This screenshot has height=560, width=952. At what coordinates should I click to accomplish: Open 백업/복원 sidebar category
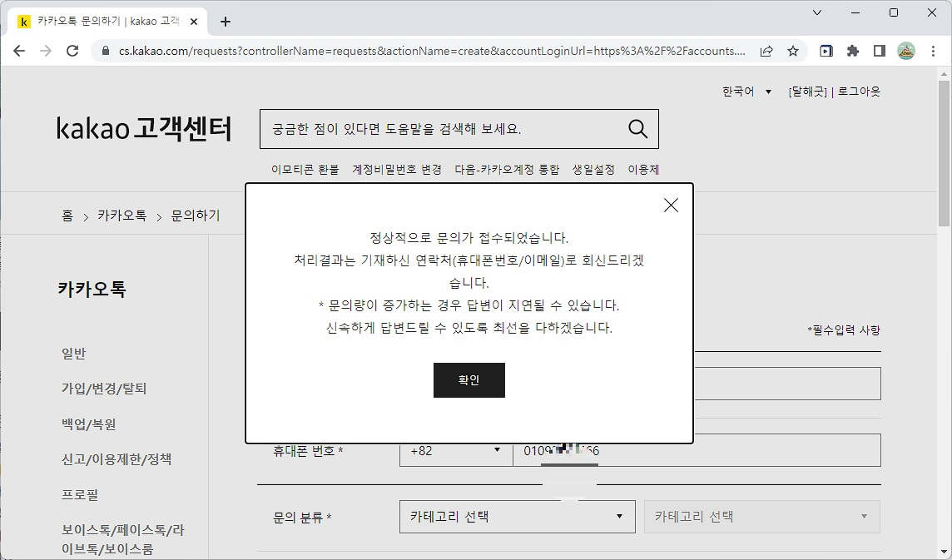point(89,424)
